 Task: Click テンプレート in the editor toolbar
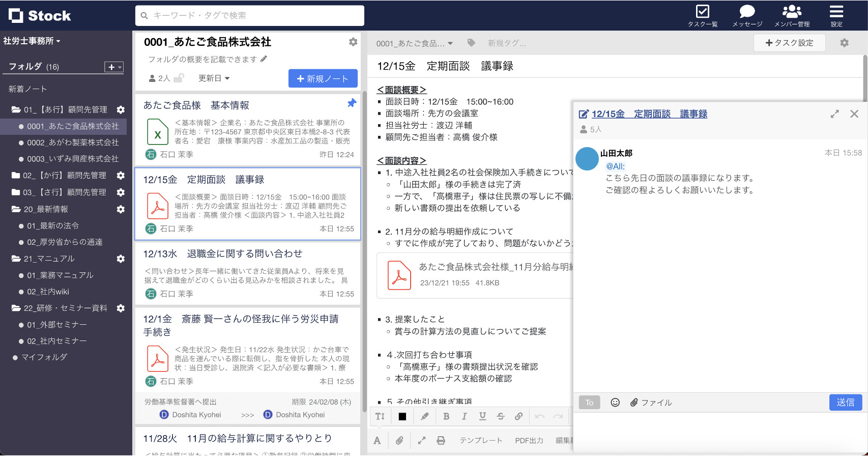481,440
